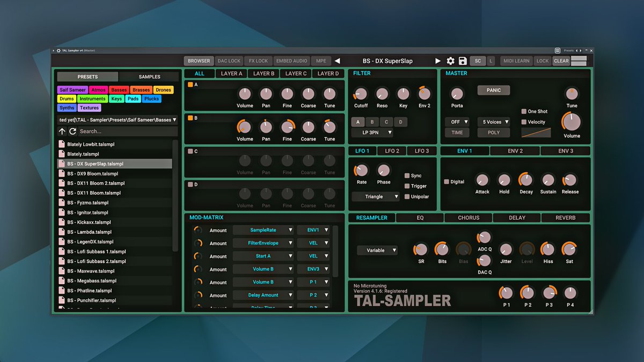The height and width of the screenshot is (362, 644).
Task: Select the LAYER B tab
Action: 264,73
